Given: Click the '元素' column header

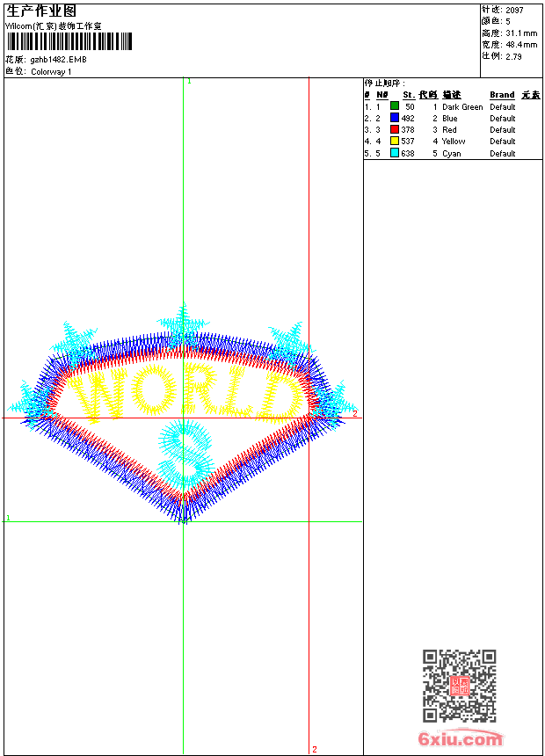Looking at the screenshot, I should click(531, 95).
